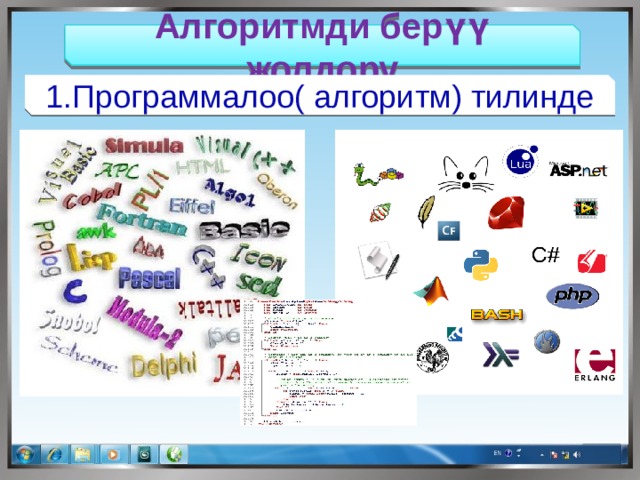This screenshot has height=480, width=640.
Task: Click the blue letter 'C' word art
Action: click(75, 291)
